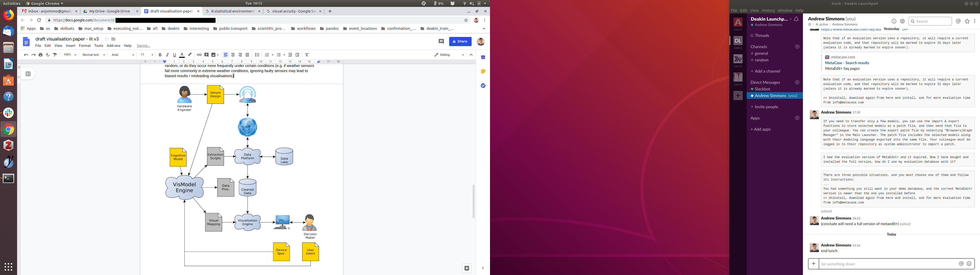The image size is (980, 275).
Task: Click the print icon in Docs toolbar
Action: point(41,55)
